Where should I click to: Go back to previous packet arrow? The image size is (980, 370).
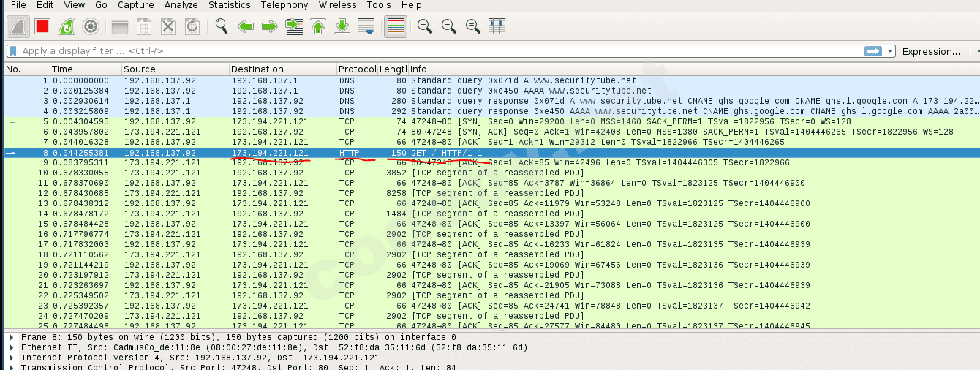pyautogui.click(x=246, y=27)
